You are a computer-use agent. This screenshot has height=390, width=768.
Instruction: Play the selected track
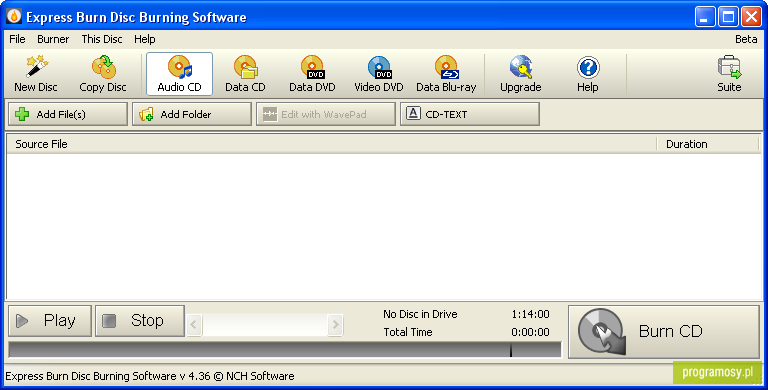click(50, 321)
